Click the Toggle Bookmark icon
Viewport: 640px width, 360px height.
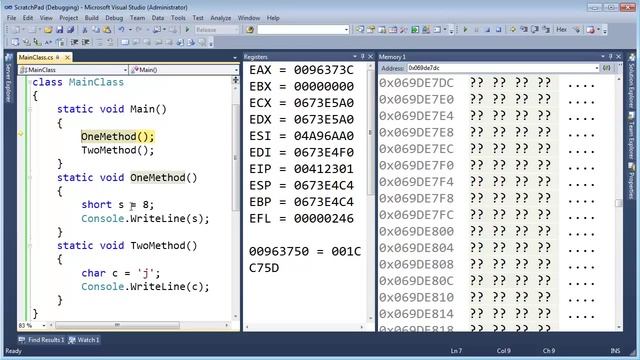(x=124, y=42)
